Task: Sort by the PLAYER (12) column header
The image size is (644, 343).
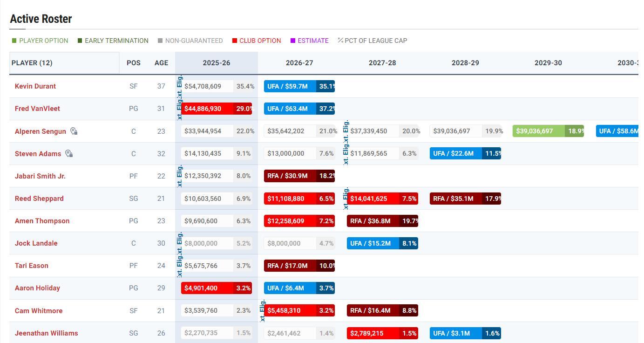Action: click(32, 63)
